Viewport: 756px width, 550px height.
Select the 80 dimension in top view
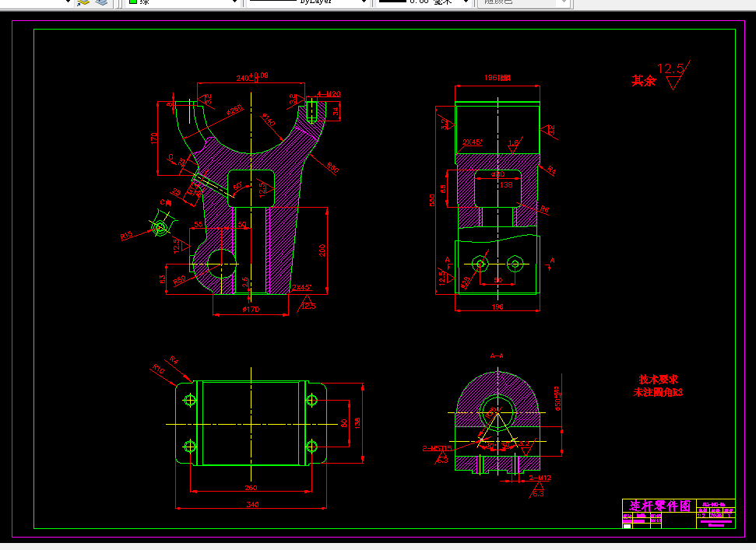click(344, 423)
